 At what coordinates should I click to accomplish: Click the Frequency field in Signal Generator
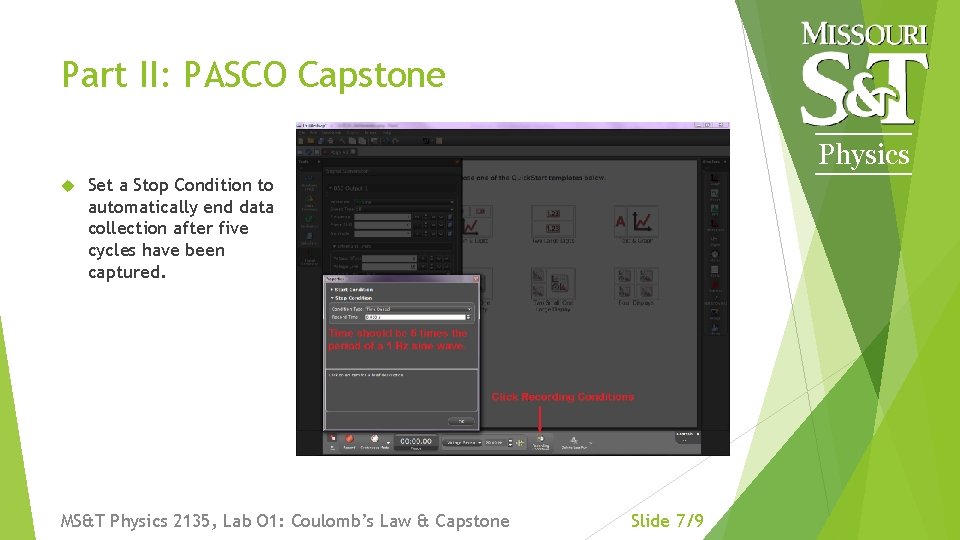click(x=383, y=217)
